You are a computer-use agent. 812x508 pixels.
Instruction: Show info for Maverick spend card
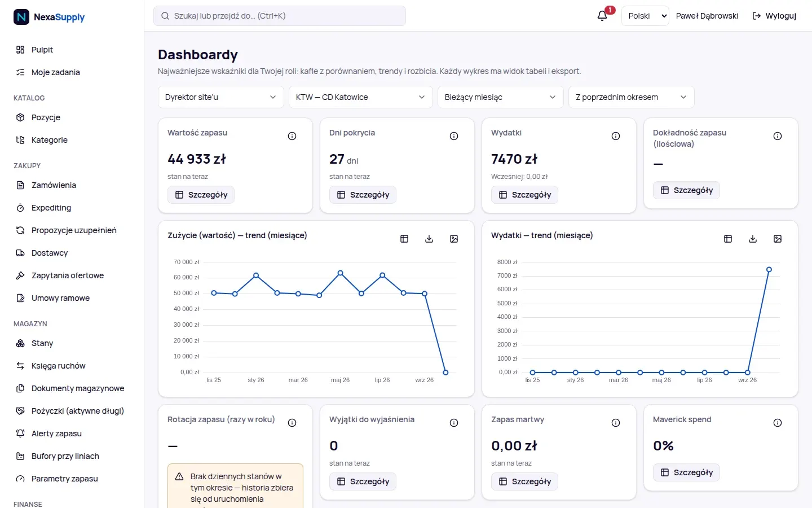click(x=778, y=423)
